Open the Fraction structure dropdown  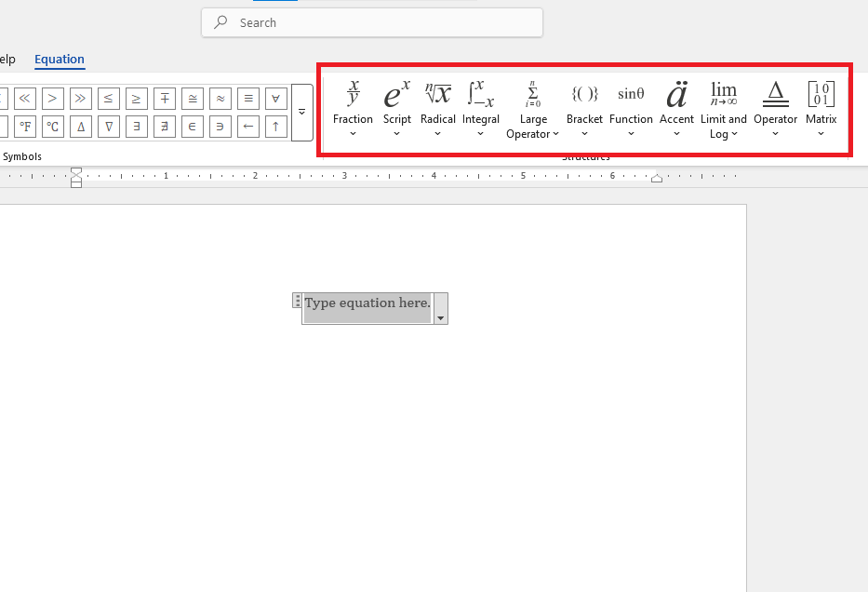[353, 109]
